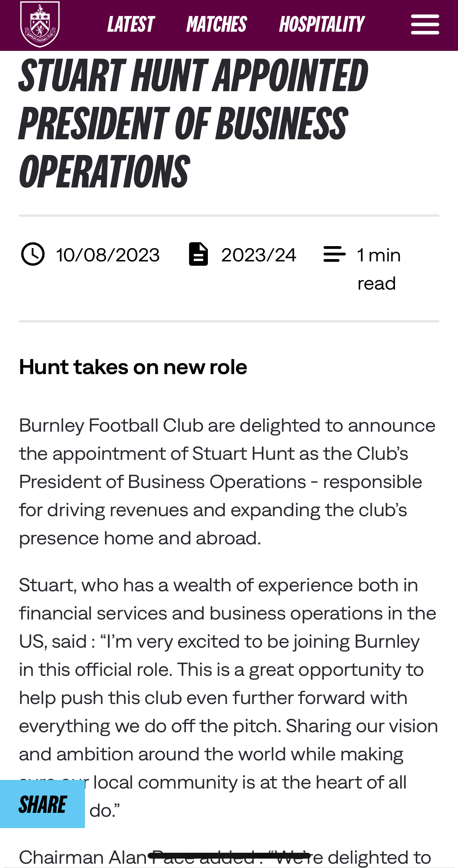Click the 1 min read label
This screenshot has height=868, width=458.
[379, 269]
